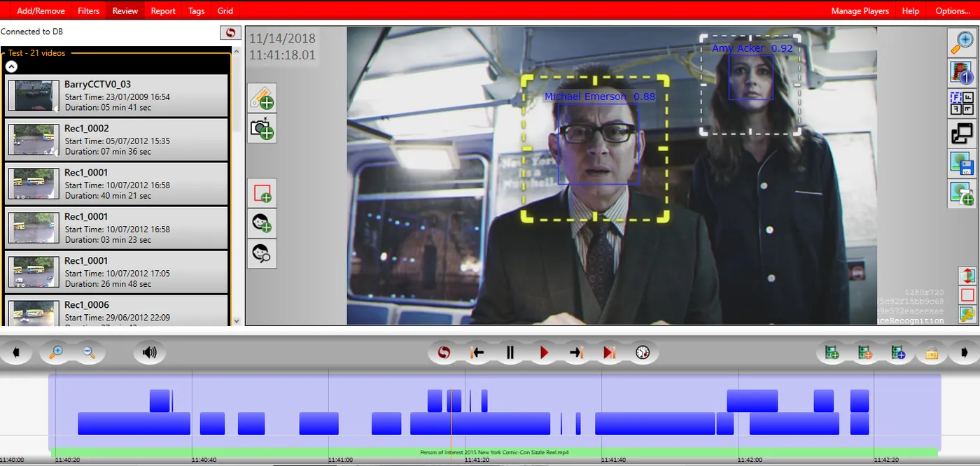This screenshot has width=980, height=466.
Task: Click the empty red square icon
Action: [x=967, y=295]
